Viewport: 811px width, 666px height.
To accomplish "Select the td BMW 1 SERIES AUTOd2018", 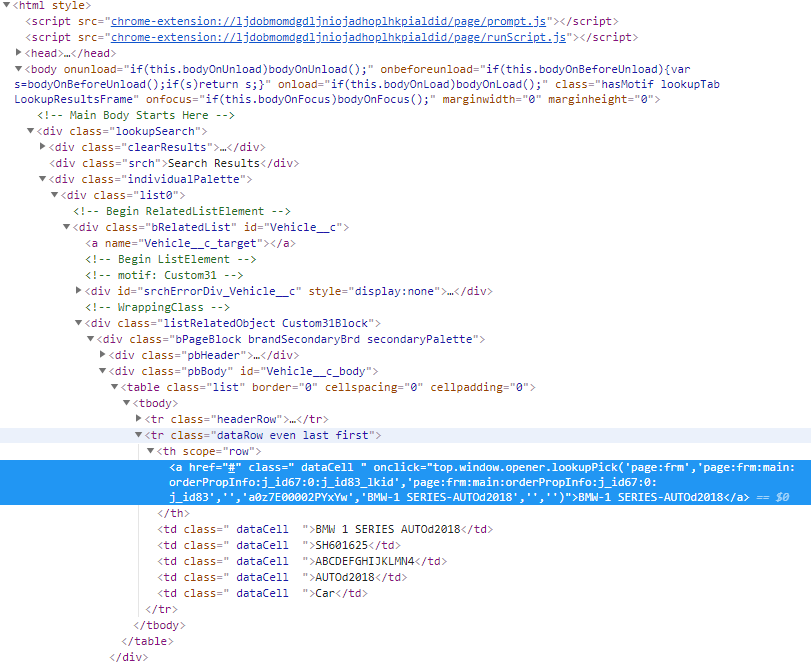I will [x=325, y=529].
